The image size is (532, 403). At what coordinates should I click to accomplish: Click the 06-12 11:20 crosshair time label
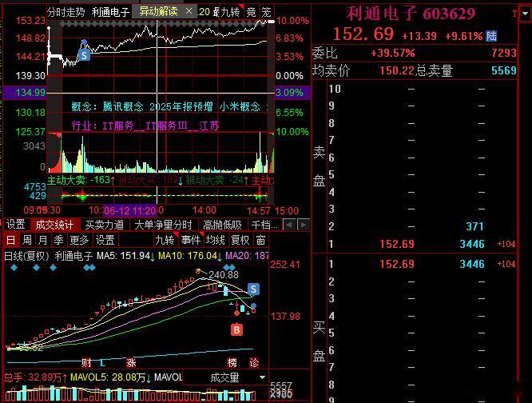tap(130, 211)
